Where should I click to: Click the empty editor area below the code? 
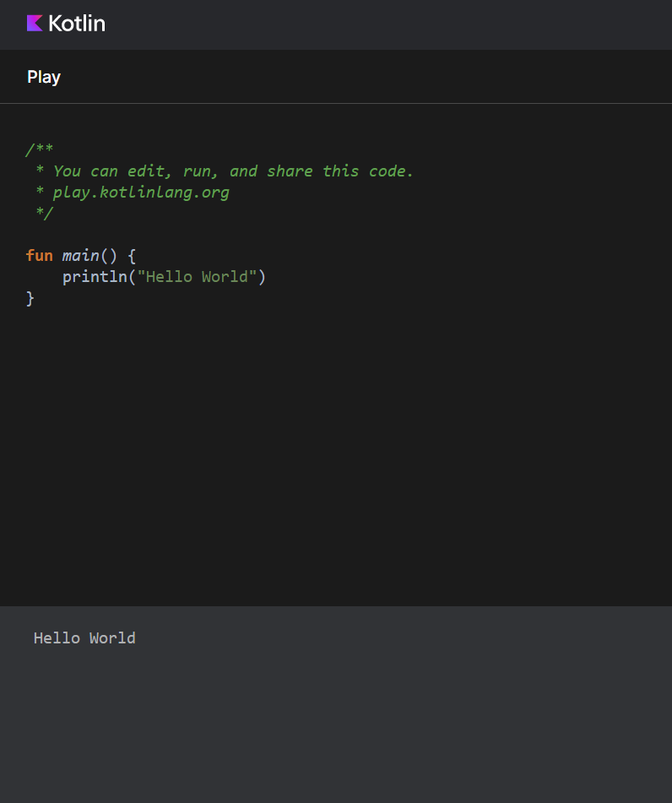tap(338, 448)
